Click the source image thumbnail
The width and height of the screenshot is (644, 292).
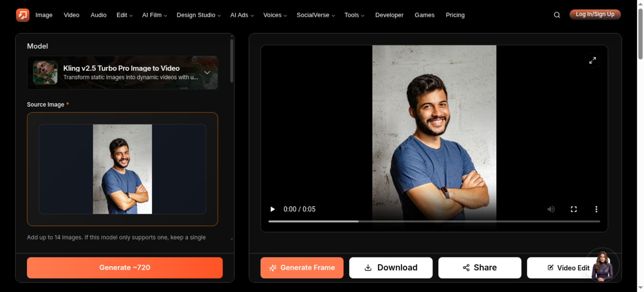122,169
